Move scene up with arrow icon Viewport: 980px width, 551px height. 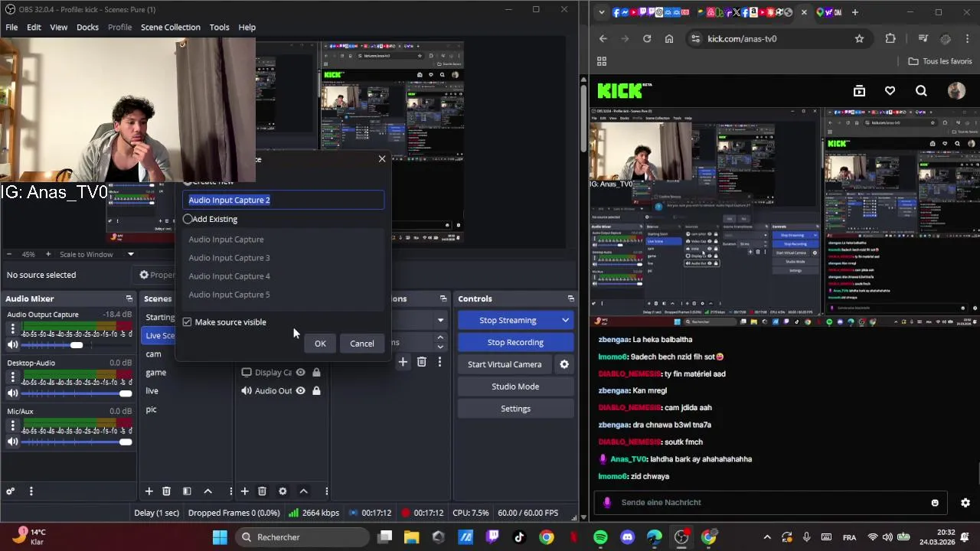(207, 491)
